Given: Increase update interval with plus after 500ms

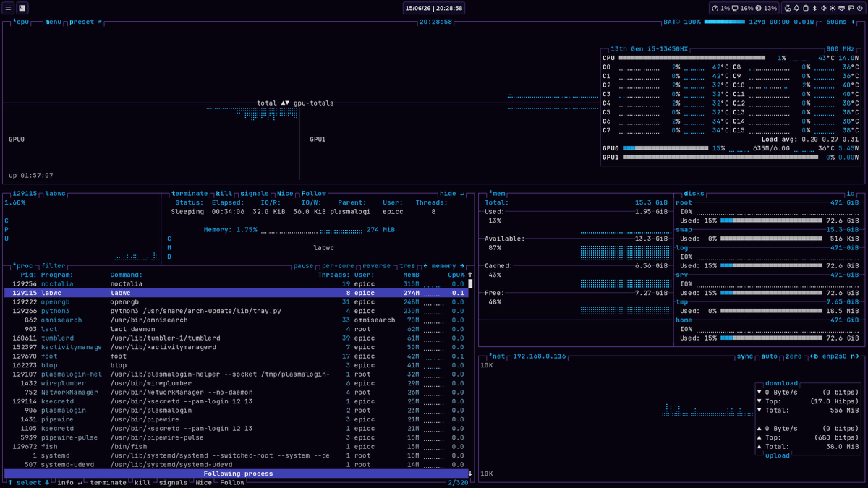Looking at the screenshot, I should [x=853, y=22].
